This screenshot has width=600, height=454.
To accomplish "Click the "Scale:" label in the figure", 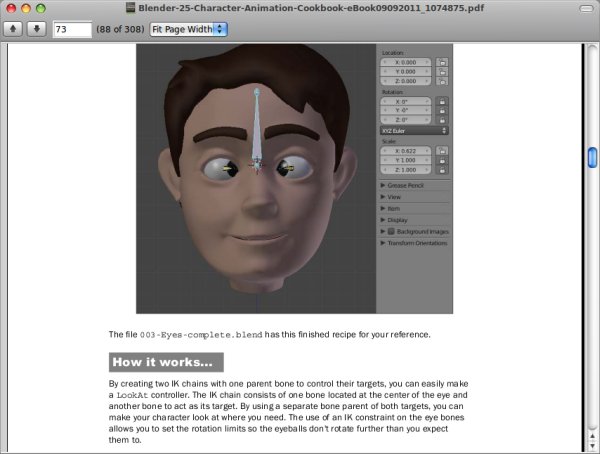I will (x=389, y=142).
